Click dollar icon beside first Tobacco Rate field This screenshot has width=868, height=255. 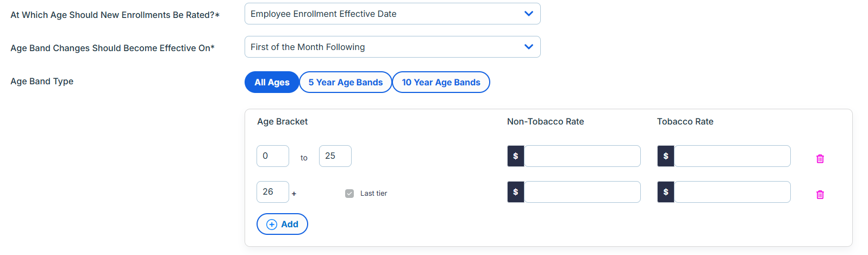click(x=666, y=156)
